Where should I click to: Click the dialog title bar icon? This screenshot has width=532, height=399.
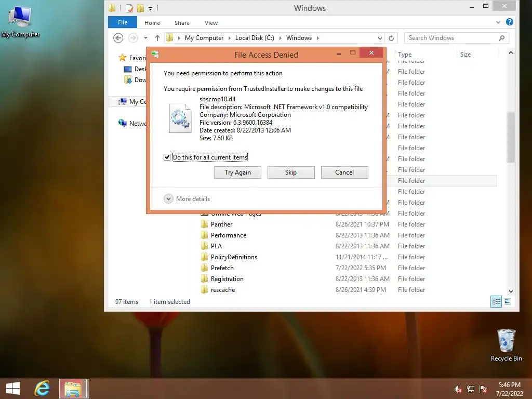click(x=155, y=54)
